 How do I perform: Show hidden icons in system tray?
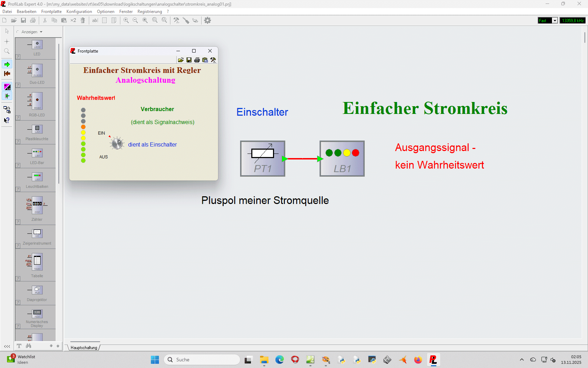[x=522, y=360]
